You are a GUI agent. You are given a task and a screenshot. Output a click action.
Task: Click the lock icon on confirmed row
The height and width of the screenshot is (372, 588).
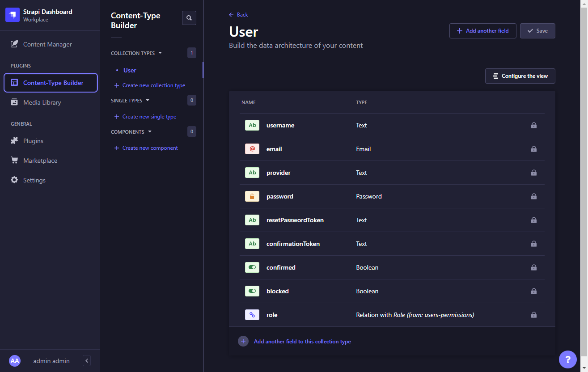coord(534,267)
